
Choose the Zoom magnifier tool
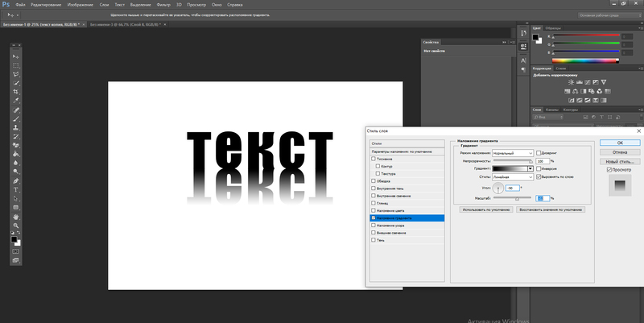pyautogui.click(x=16, y=226)
